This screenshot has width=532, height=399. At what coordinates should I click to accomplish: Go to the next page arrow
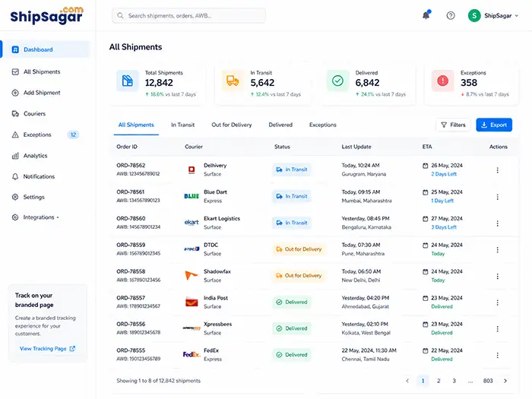point(505,381)
